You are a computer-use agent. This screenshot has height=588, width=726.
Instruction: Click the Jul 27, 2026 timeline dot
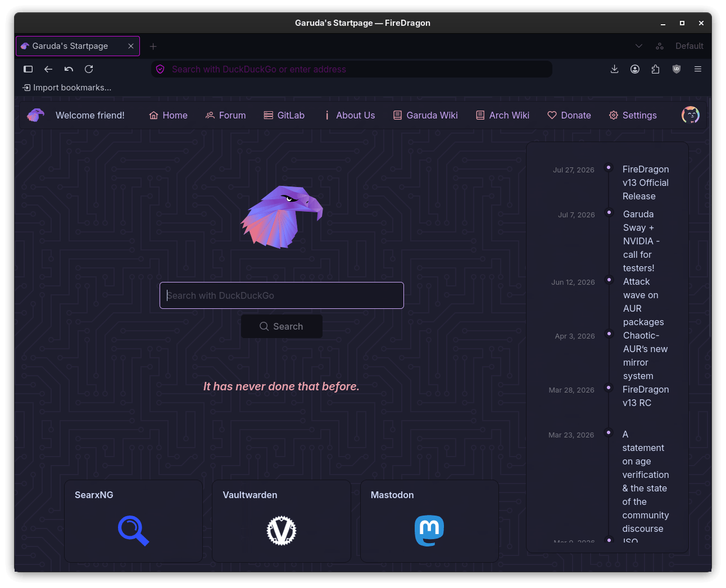point(609,167)
